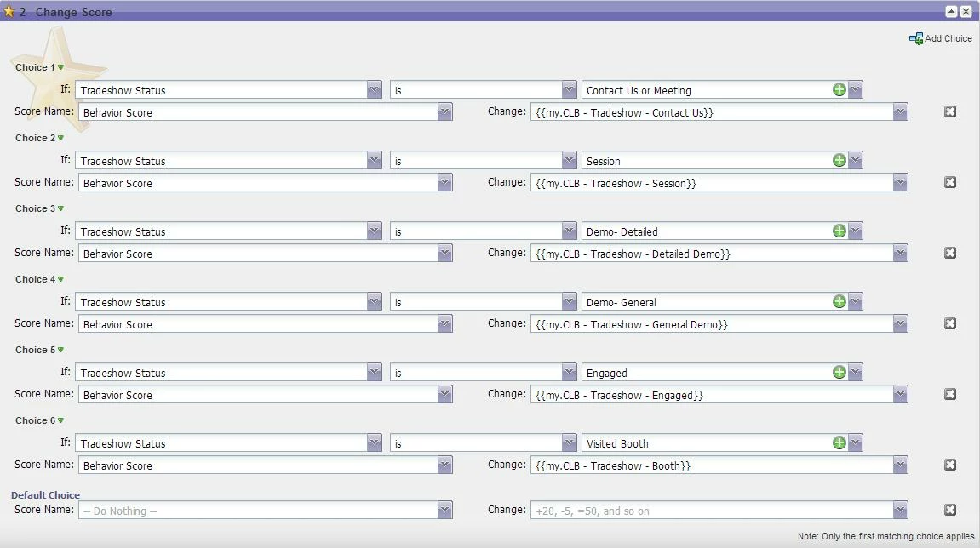Open Choice 5 'is' operator dropdown

click(569, 373)
